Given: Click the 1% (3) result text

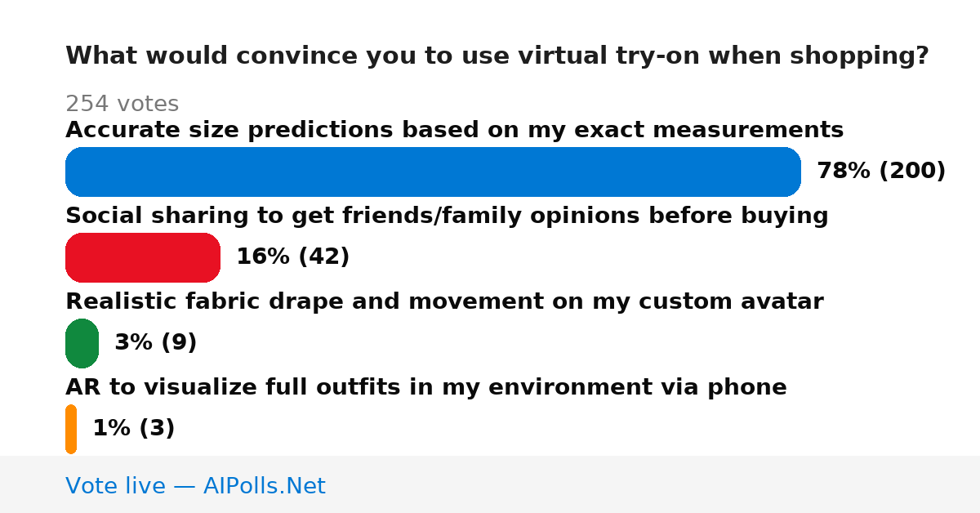Looking at the screenshot, I should (x=133, y=428).
